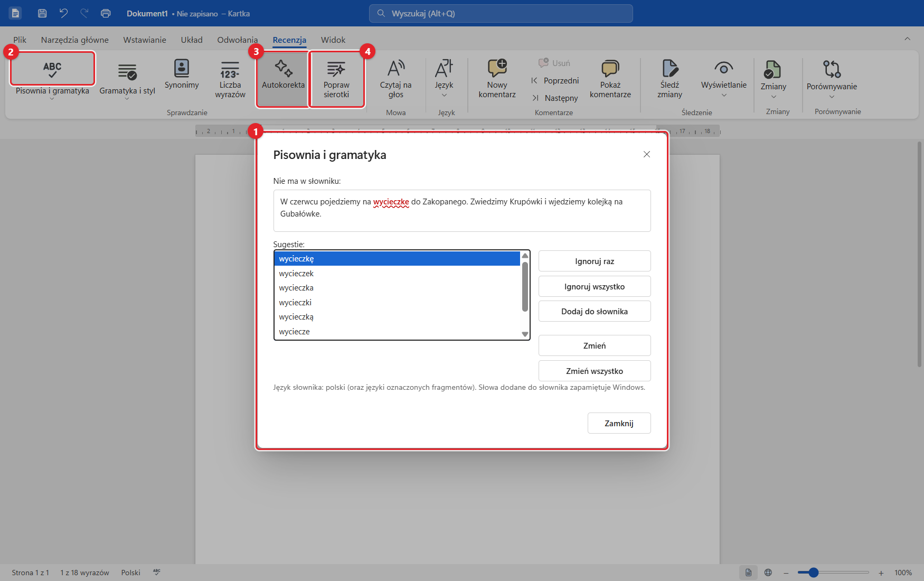924x581 pixels.
Task: Undo the last action
Action: click(63, 13)
